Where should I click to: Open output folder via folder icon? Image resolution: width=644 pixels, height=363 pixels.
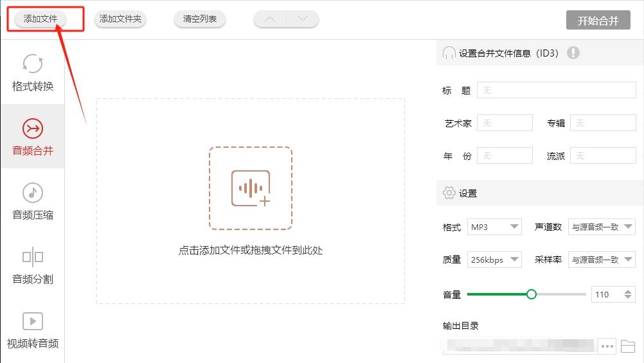(628, 347)
